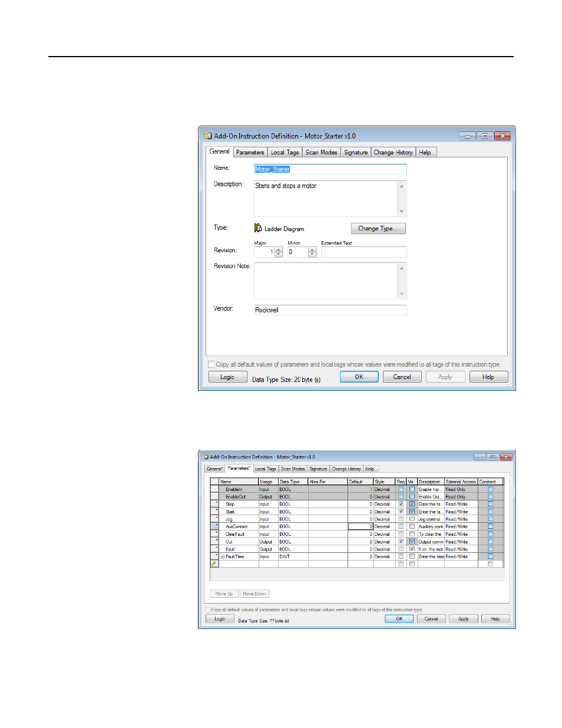This screenshot has width=562, height=728.
Task: Decrease the Minor revision with the down spinner arrow
Action: (312, 254)
